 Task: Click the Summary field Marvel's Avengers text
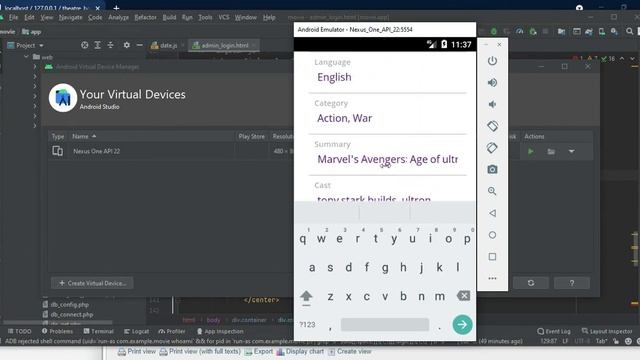pos(387,159)
